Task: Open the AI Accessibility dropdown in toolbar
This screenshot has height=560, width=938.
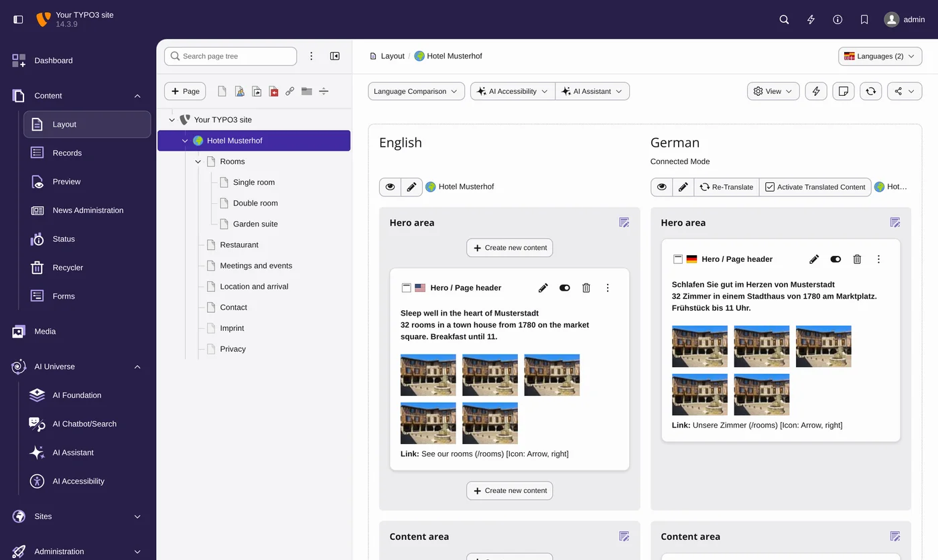Action: click(x=513, y=91)
